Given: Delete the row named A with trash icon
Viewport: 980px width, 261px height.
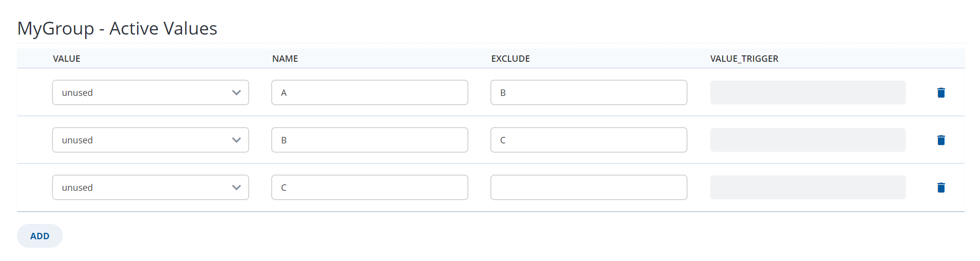Looking at the screenshot, I should [x=941, y=92].
